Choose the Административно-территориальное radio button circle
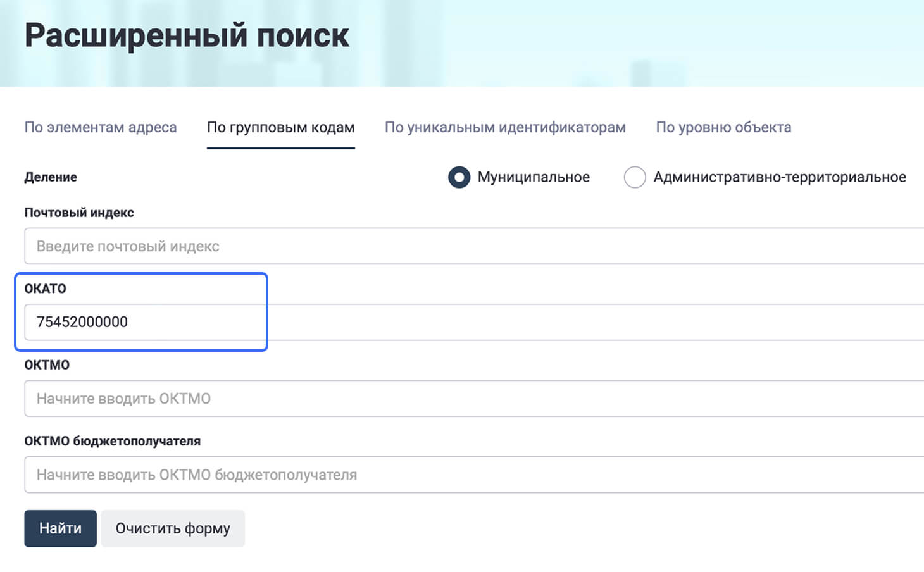Image resolution: width=924 pixels, height=572 pixels. pos(635,177)
